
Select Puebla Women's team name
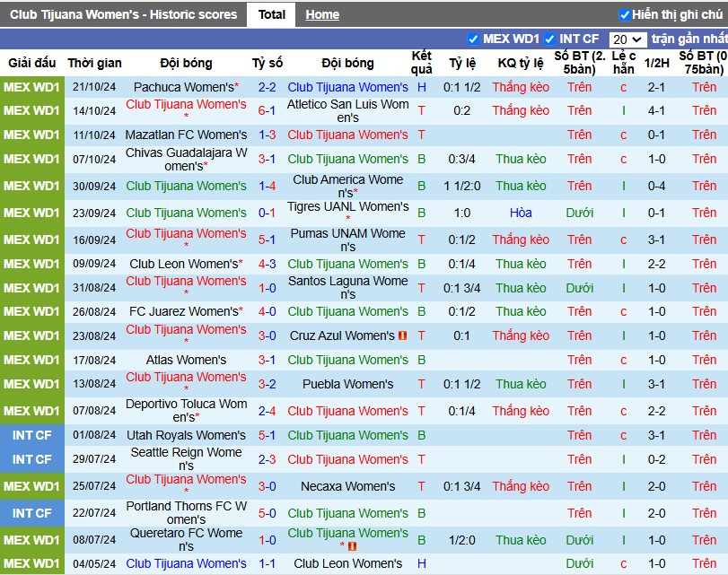click(x=347, y=384)
